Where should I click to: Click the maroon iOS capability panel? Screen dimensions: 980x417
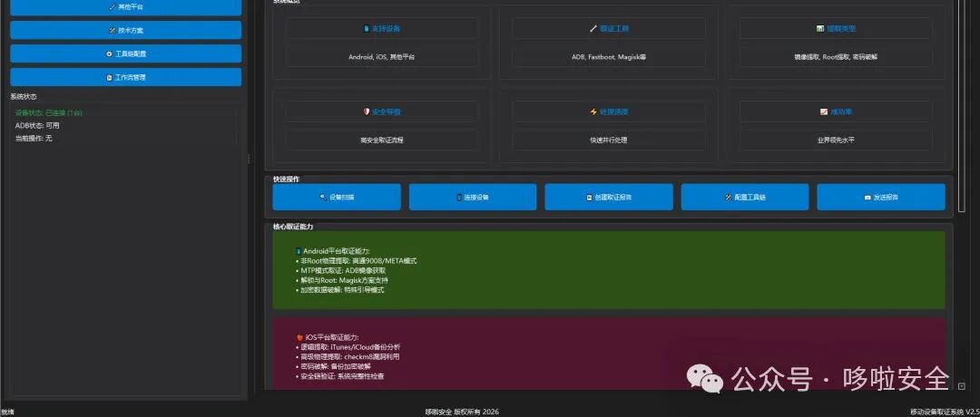tap(609, 354)
